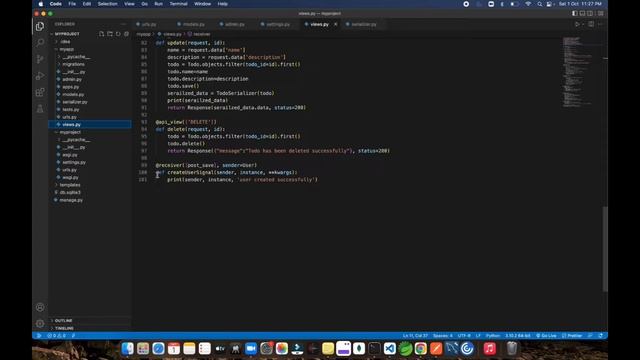Open the Testing flask view
This screenshot has width=640, height=360.
(x=40, y=109)
